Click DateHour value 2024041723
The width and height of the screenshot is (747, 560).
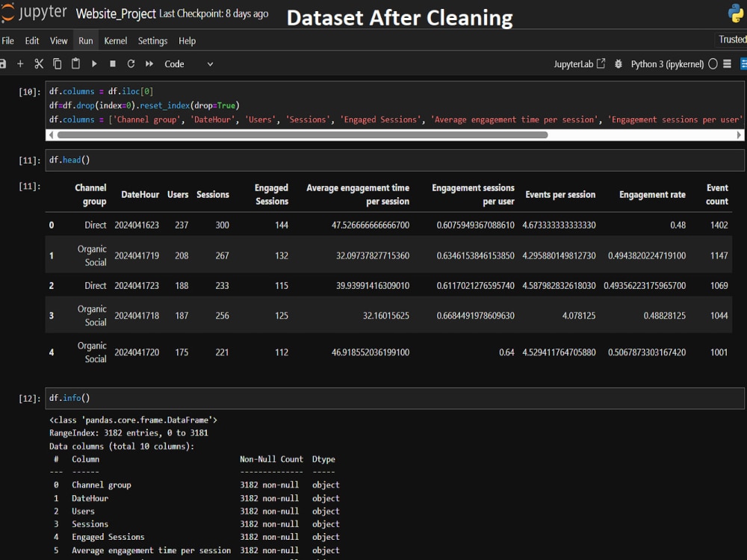point(137,286)
